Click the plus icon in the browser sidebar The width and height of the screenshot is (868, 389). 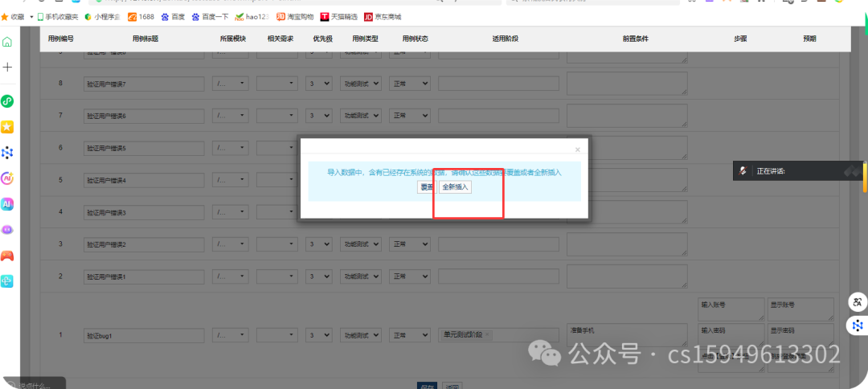[x=7, y=67]
